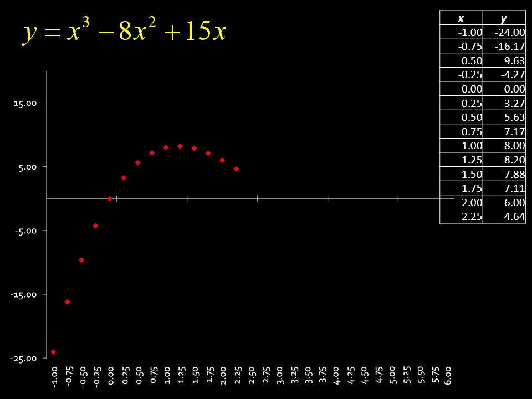Select the -5.00 label on the vertical axis

click(25, 231)
